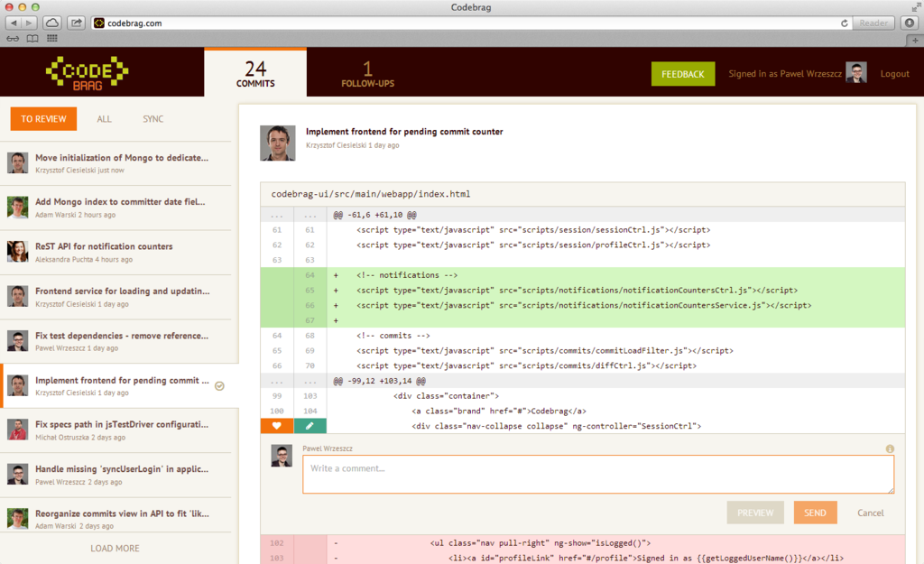Open commit 'Move initialization of Mongo to dedicate...'
Screen dimensions: 924x564
pos(115,163)
